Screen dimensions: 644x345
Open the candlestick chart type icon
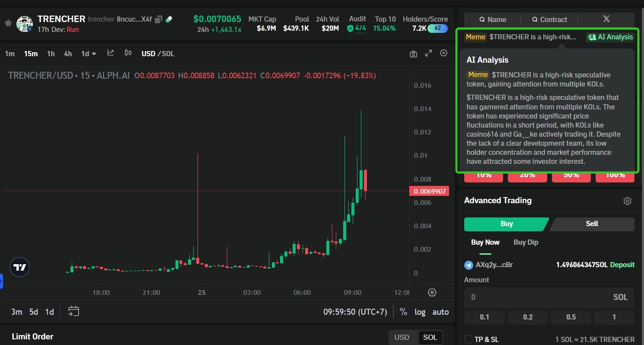[128, 53]
